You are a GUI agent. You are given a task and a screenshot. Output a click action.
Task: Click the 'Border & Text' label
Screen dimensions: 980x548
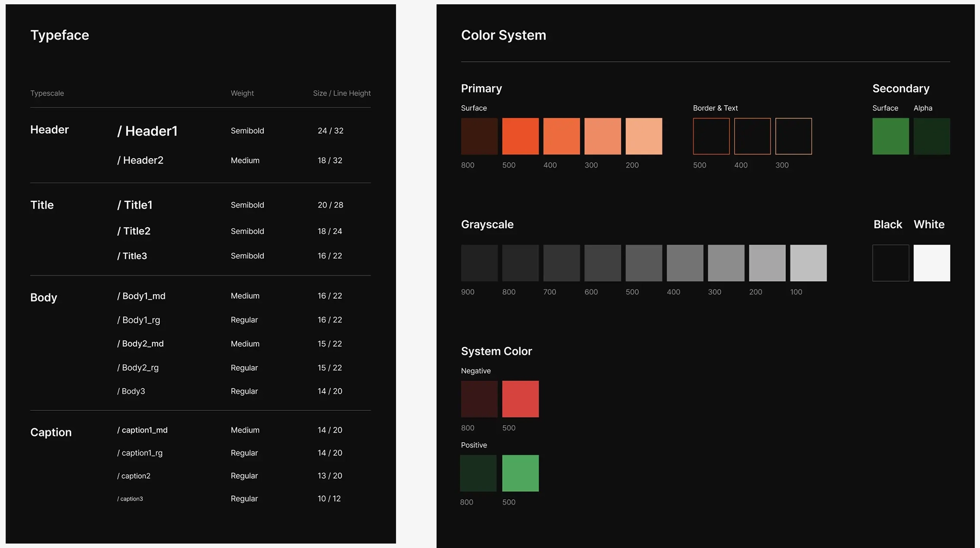point(715,108)
